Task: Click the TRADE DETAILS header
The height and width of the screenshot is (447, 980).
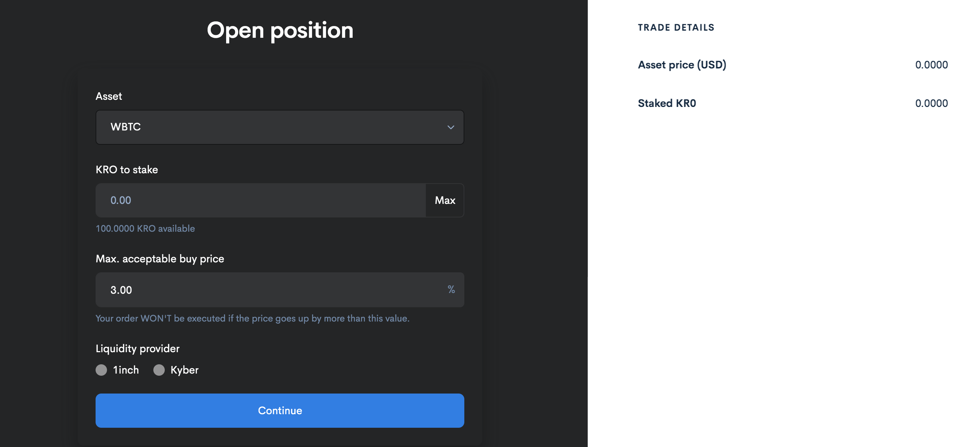Action: click(676, 27)
